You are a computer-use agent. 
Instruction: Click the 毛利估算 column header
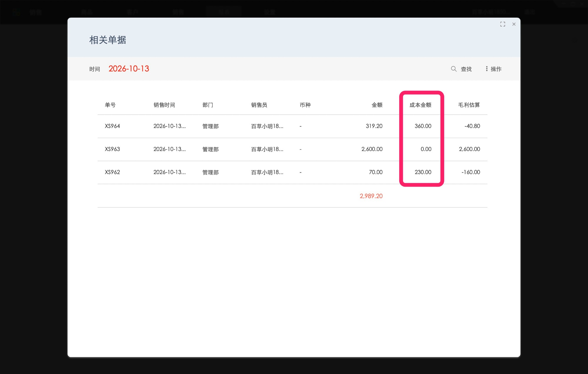point(469,105)
